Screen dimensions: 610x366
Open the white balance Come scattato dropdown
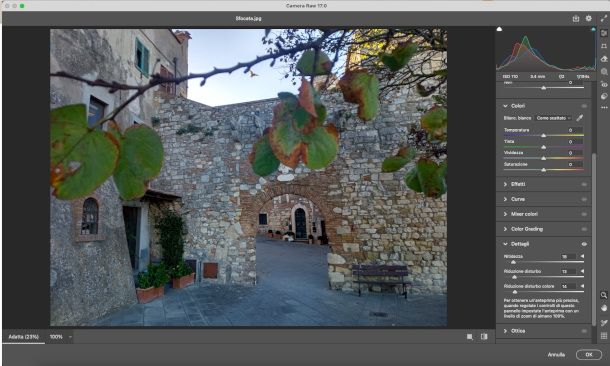(x=554, y=118)
